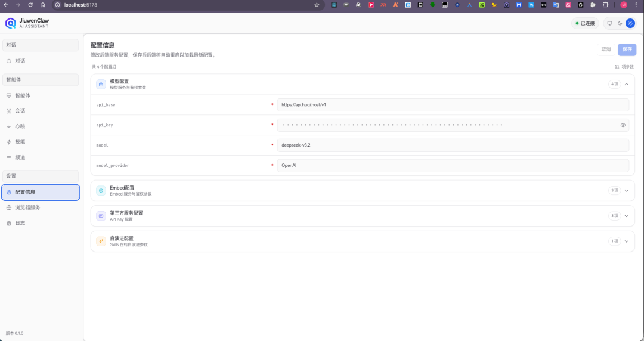
Task: Click the 3项 badge in 第三方服务配置 row
Action: pos(614,216)
